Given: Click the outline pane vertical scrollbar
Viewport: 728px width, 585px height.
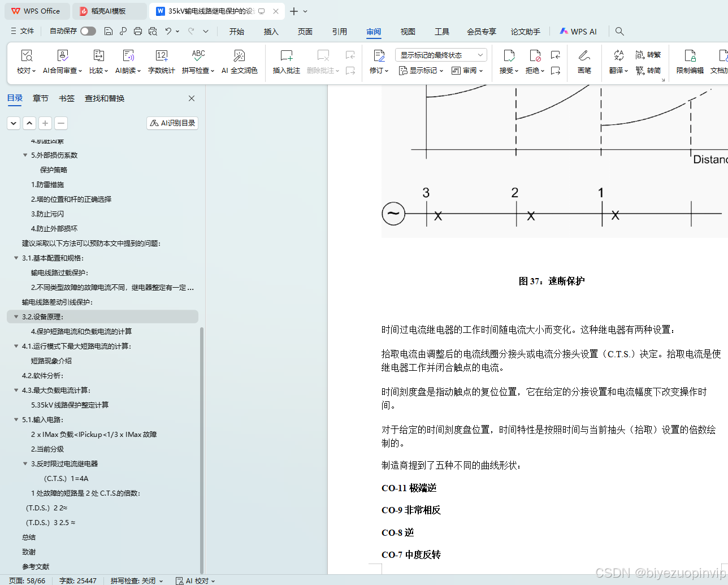Looking at the screenshot, I should tap(202, 449).
